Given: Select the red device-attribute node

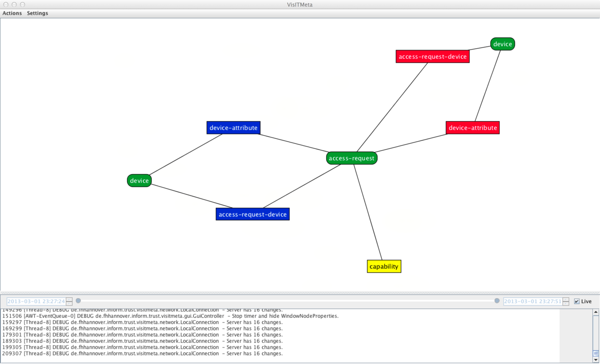Looking at the screenshot, I should pyautogui.click(x=473, y=128).
